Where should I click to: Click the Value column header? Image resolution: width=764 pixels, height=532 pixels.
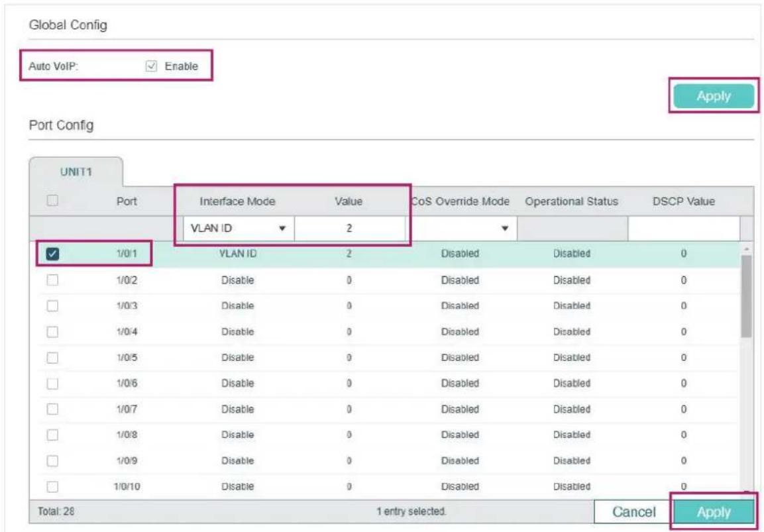(349, 201)
